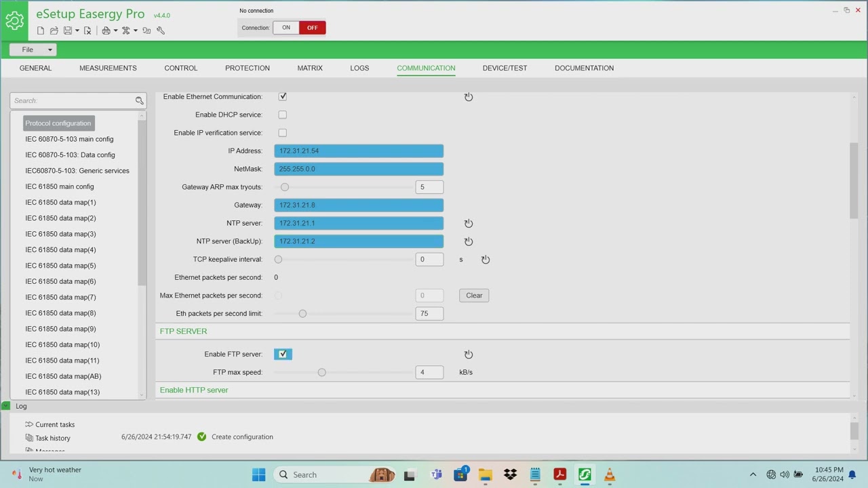Click the restart icon next to NTP server
868x488 pixels.
point(469,223)
